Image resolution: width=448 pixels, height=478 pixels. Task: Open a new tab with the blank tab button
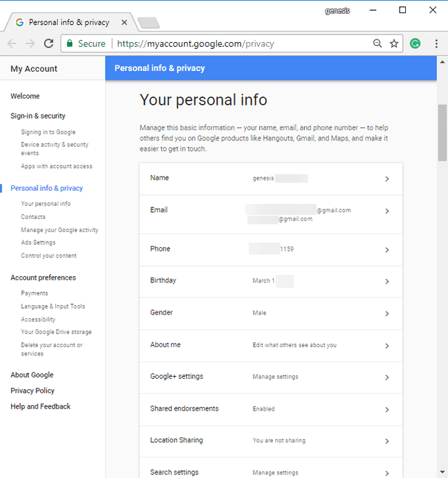[x=148, y=23]
